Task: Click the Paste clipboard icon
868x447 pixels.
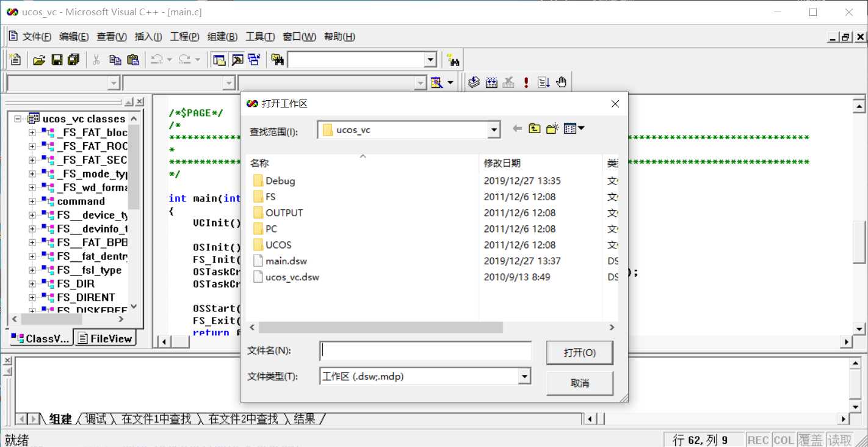Action: point(132,59)
